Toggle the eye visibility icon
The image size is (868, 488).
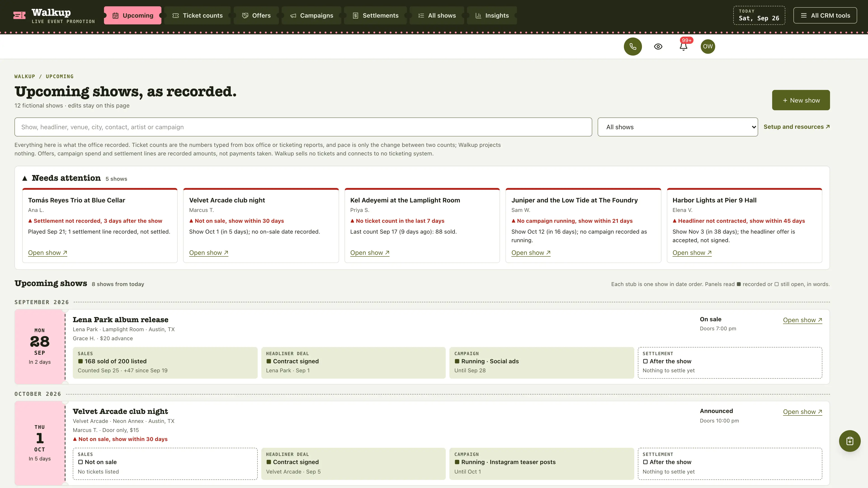658,47
